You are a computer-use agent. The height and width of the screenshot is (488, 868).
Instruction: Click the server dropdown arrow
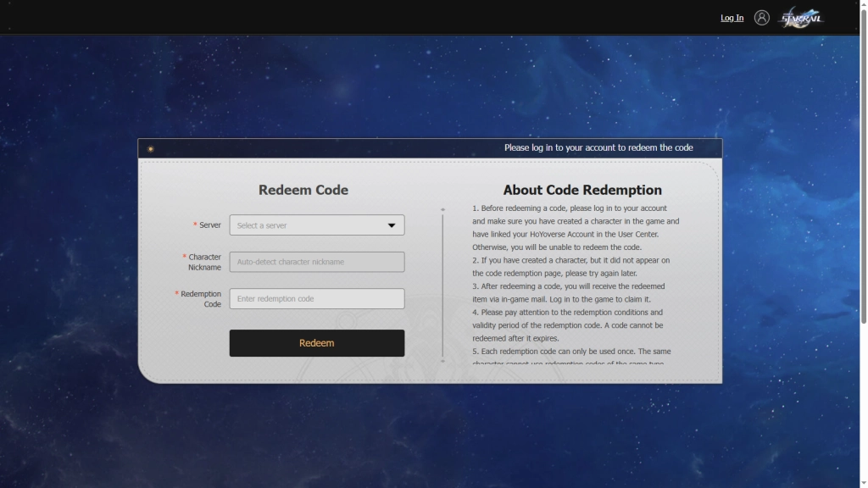pos(392,225)
